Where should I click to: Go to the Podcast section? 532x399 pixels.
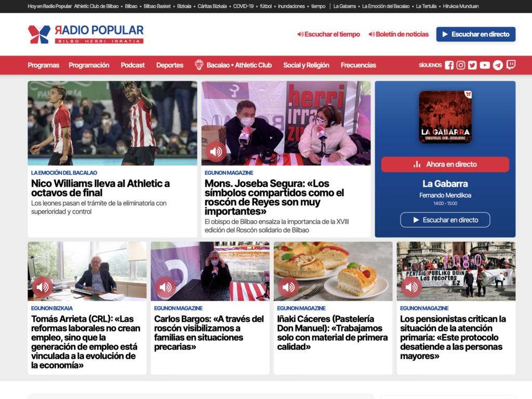(x=132, y=65)
